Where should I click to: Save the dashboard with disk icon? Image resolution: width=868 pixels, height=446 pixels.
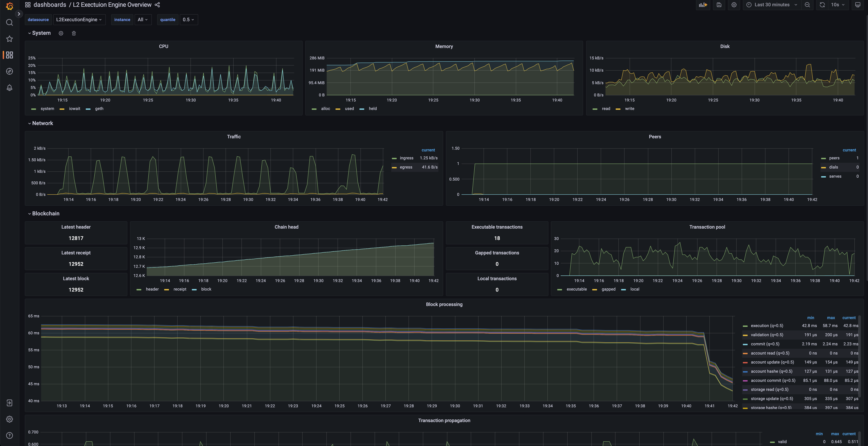click(719, 5)
